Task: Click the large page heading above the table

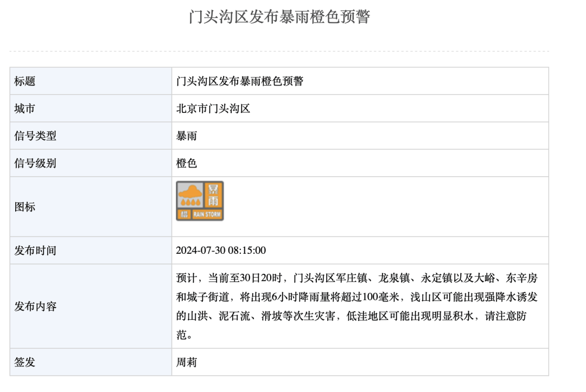Action: [x=279, y=17]
